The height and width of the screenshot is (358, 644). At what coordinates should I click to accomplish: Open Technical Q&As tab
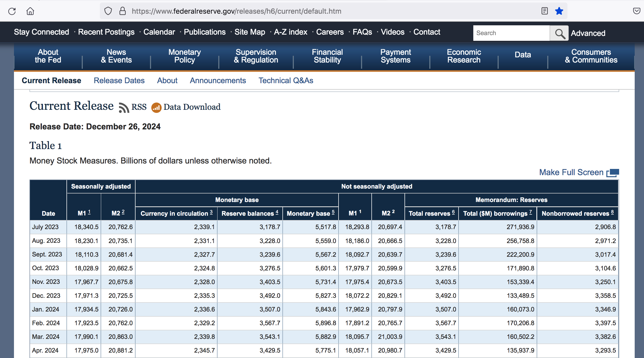(x=286, y=81)
